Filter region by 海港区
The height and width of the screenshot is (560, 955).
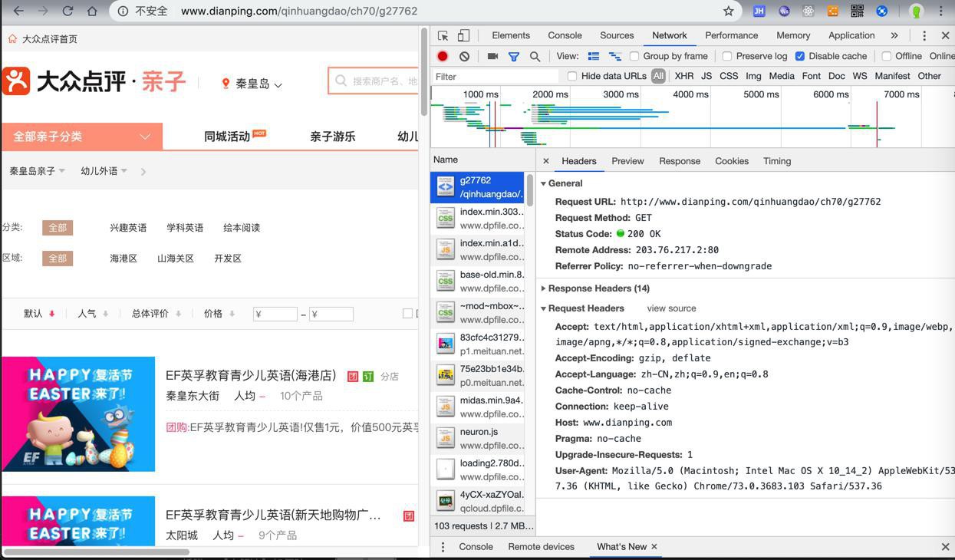click(x=123, y=259)
